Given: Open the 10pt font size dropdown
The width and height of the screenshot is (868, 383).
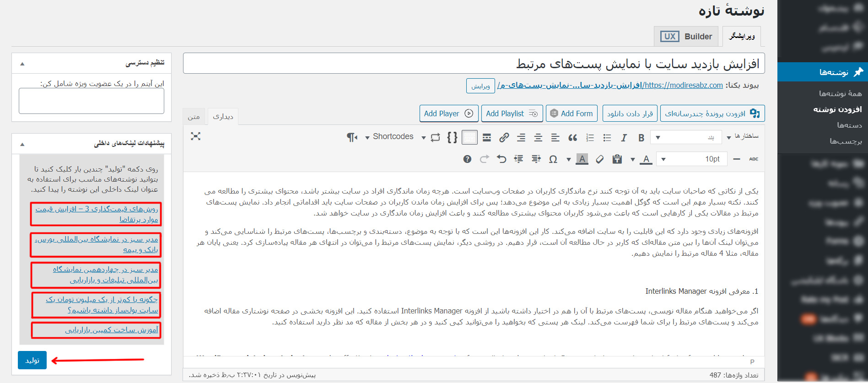Looking at the screenshot, I should 691,159.
